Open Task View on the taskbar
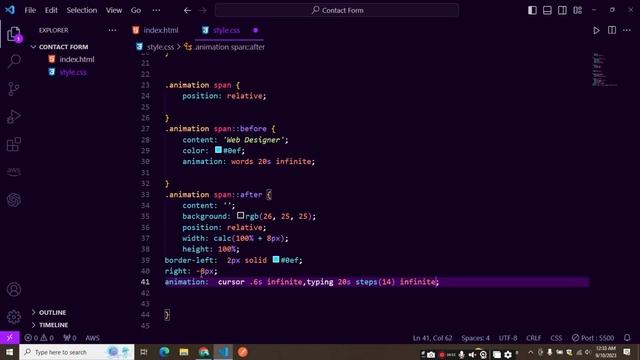640x360 pixels. coord(144,352)
